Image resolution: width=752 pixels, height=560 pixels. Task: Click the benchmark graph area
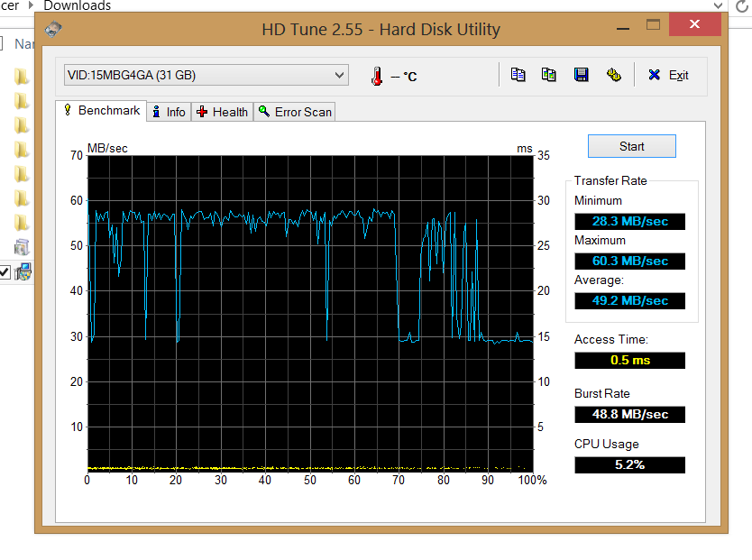[x=310, y=314]
